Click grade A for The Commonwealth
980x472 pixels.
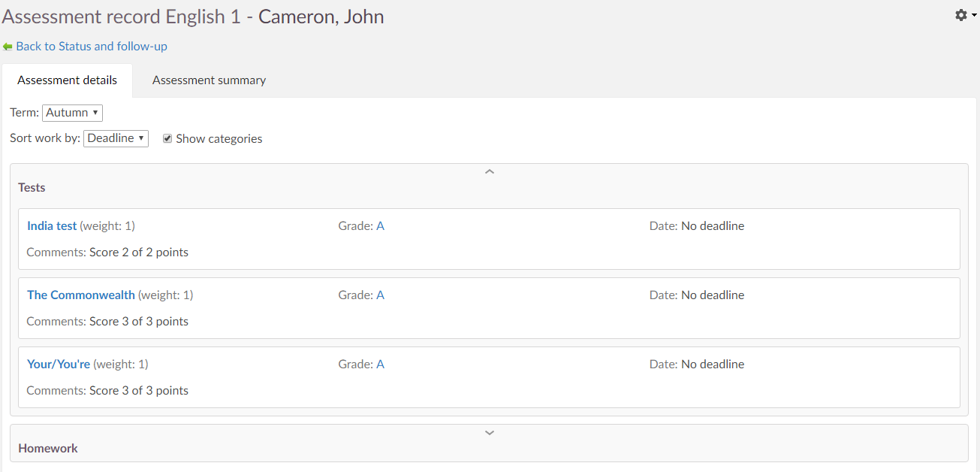tap(380, 295)
